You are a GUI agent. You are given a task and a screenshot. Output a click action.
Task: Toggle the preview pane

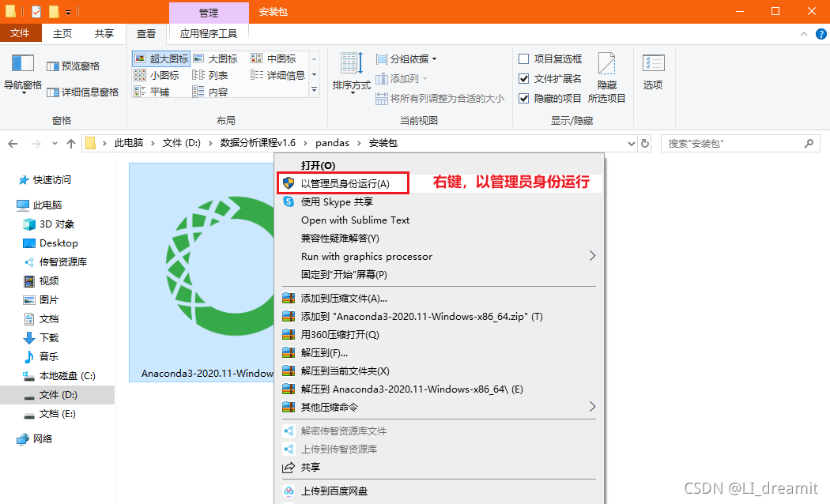point(73,66)
